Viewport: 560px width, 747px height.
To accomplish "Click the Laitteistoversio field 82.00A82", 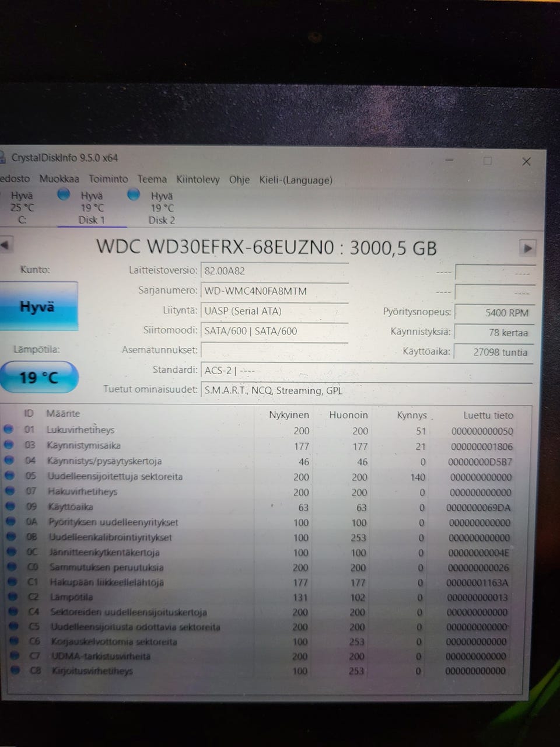I will pos(274,271).
